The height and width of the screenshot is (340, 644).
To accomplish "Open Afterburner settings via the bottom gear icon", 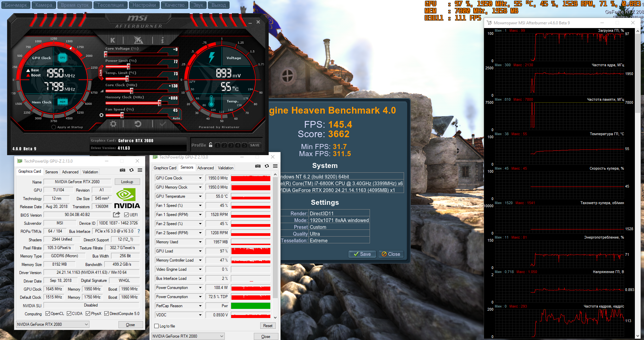I will [113, 124].
